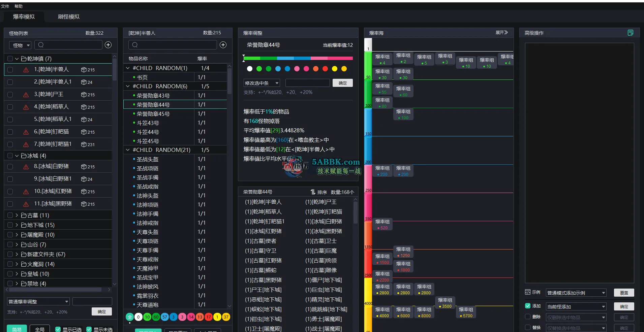Collapse the #CHILD RANDOM(21) group
The image size is (644, 332).
128,150
